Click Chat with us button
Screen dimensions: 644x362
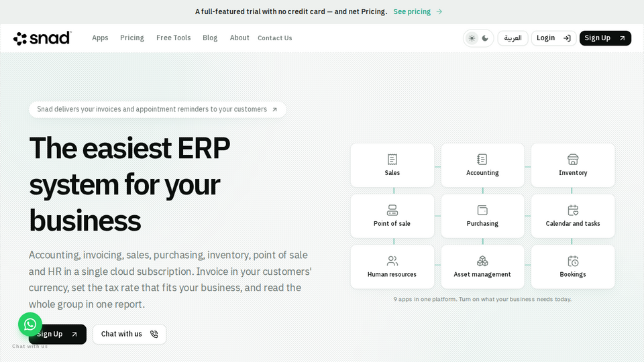click(129, 334)
